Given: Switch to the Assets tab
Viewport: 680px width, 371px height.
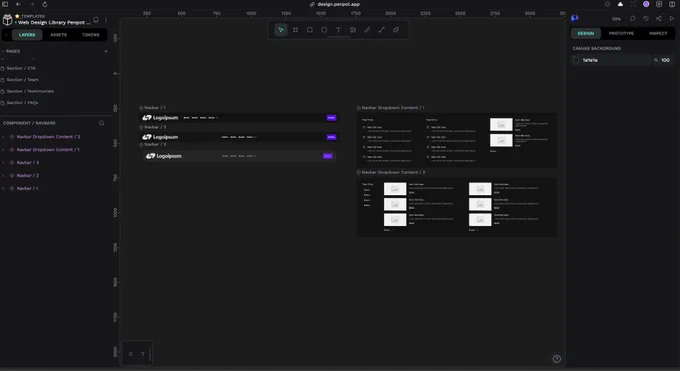Looking at the screenshot, I should pyautogui.click(x=59, y=35).
